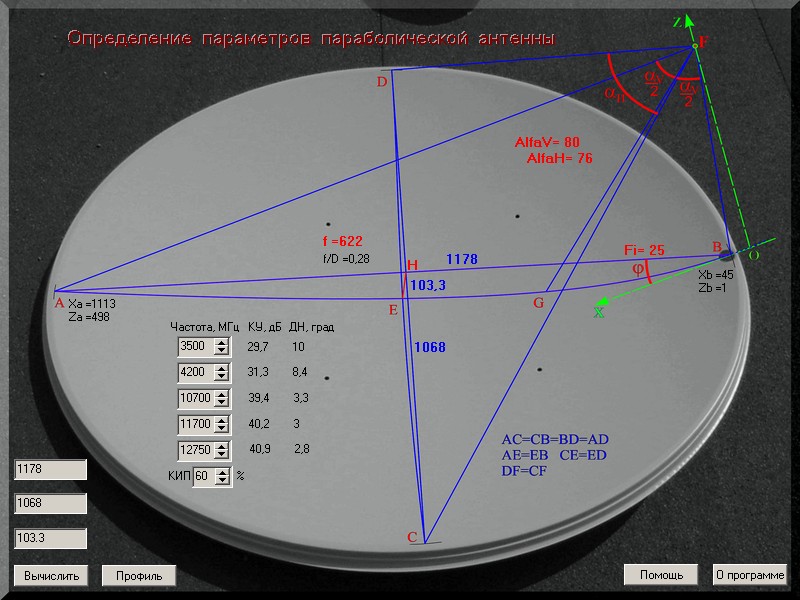Click the blue 103,3 depth label
Viewport: 800px width, 600px height.
(428, 285)
